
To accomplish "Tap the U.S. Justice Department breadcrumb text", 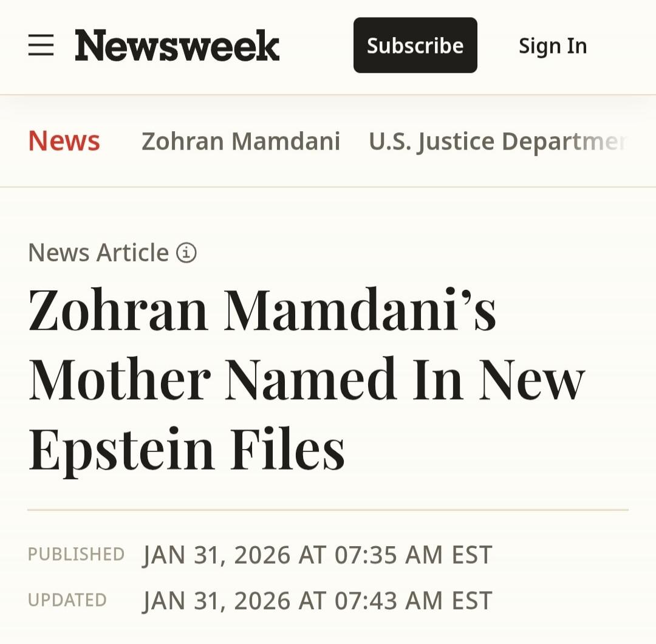I will point(497,140).
